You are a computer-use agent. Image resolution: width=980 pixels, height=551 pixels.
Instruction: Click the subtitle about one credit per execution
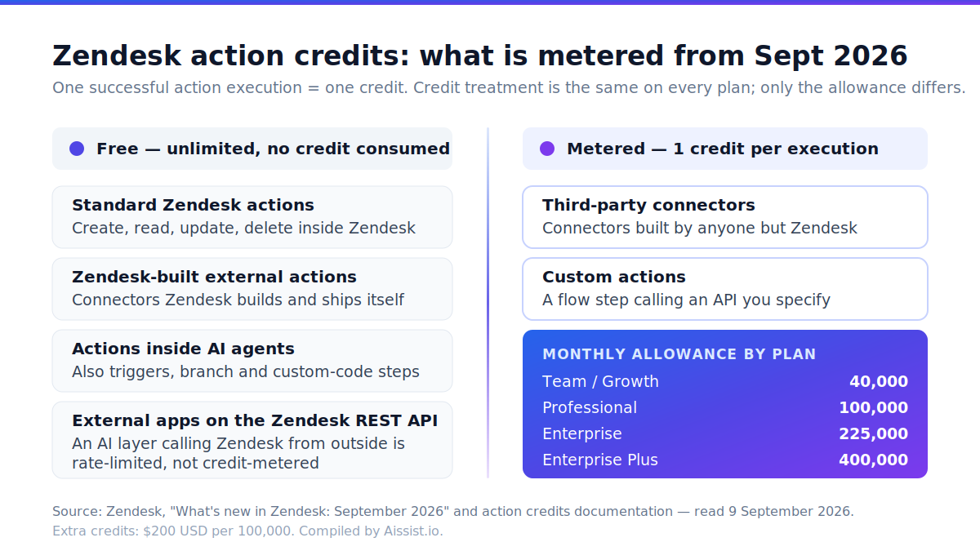(x=509, y=87)
